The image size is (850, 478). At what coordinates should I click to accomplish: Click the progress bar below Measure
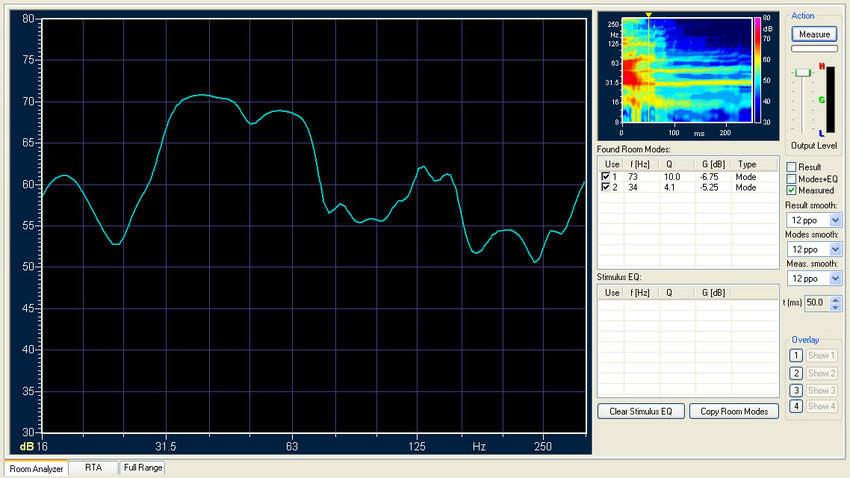tap(814, 49)
